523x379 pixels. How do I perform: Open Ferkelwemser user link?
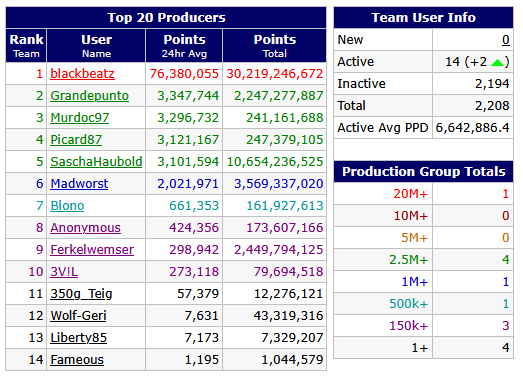tap(92, 250)
